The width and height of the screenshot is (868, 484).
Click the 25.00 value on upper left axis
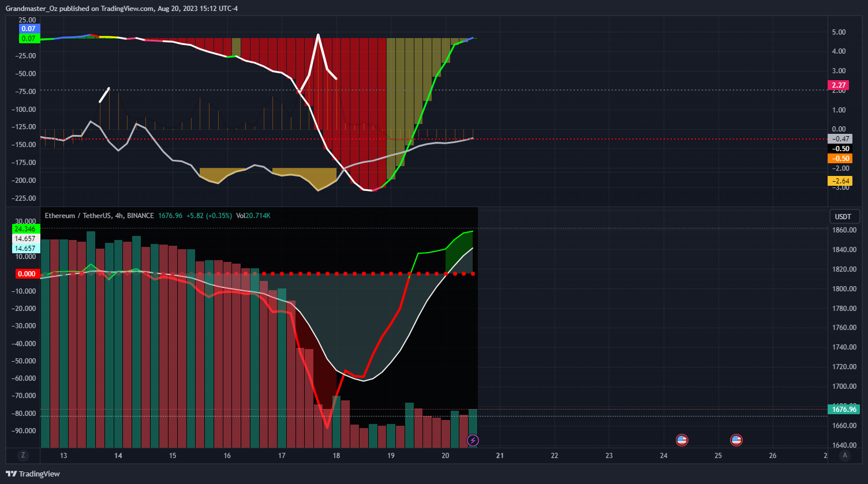click(x=27, y=20)
